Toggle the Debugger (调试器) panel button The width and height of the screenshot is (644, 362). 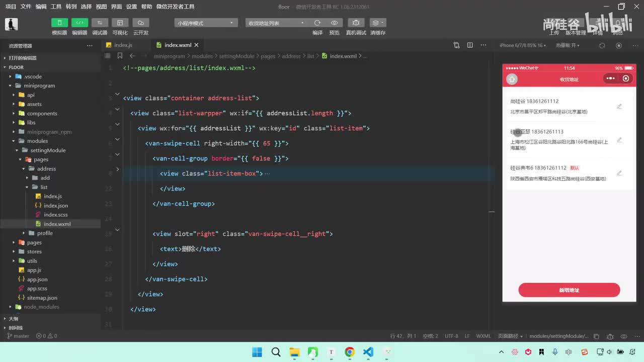pos(100,23)
